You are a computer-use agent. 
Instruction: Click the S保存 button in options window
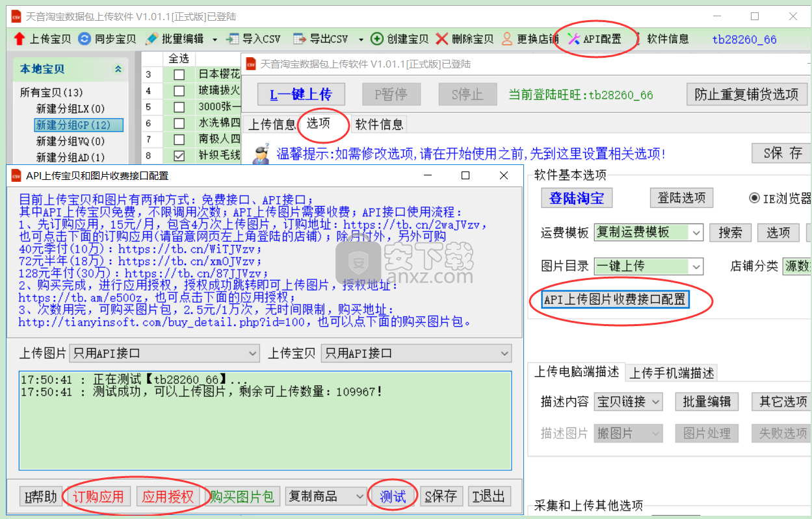(782, 153)
